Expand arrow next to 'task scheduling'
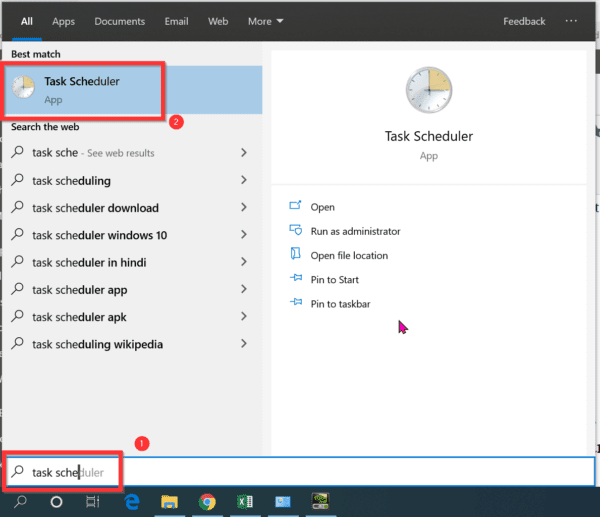This screenshot has width=600, height=517. [244, 180]
